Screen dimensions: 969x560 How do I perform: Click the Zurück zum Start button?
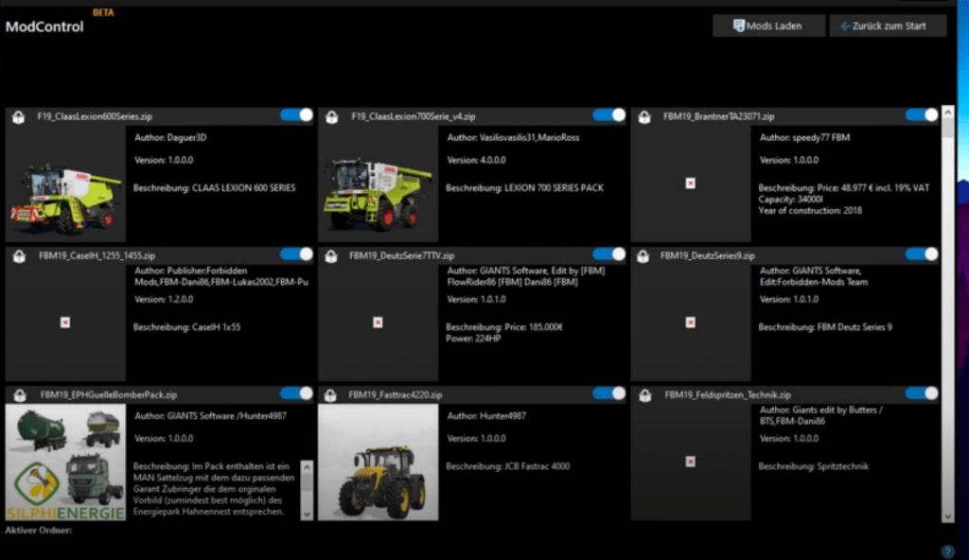pyautogui.click(x=888, y=25)
